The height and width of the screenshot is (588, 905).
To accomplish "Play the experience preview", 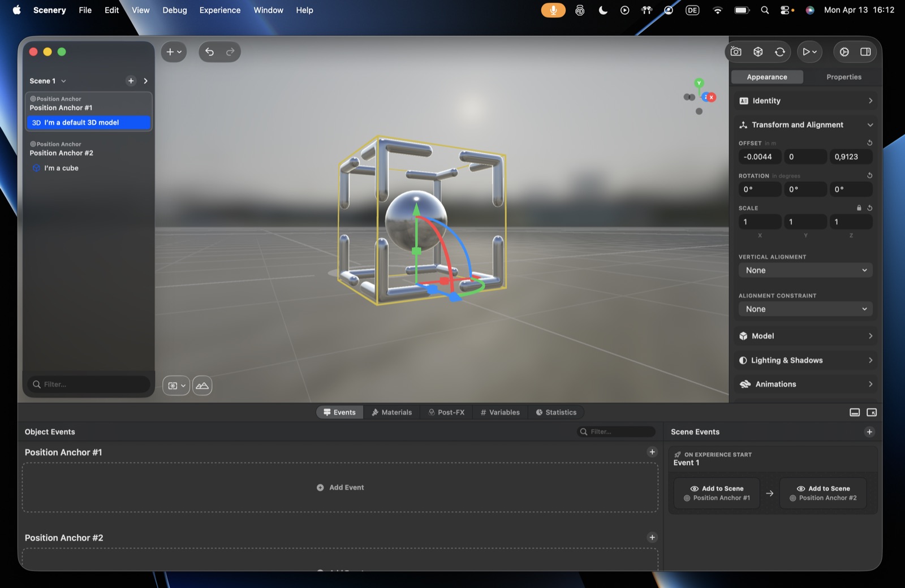I will pyautogui.click(x=810, y=52).
